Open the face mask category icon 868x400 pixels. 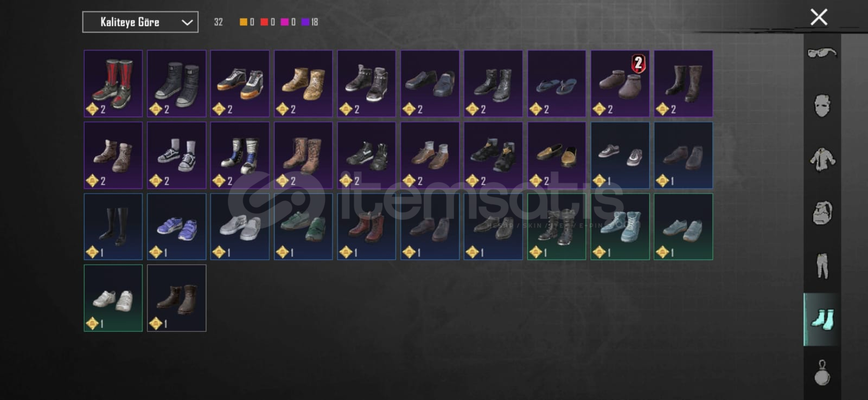tap(822, 105)
